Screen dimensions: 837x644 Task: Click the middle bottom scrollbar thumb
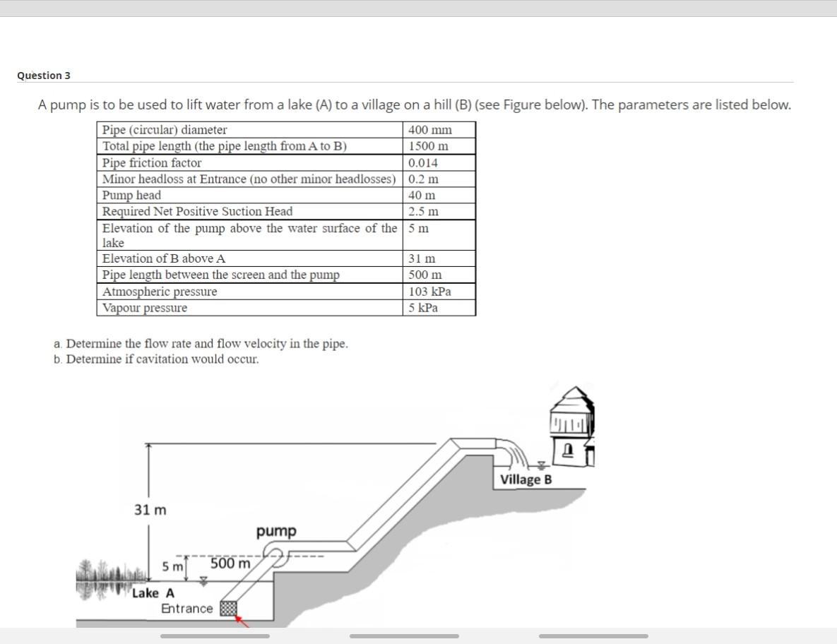pos(406,636)
